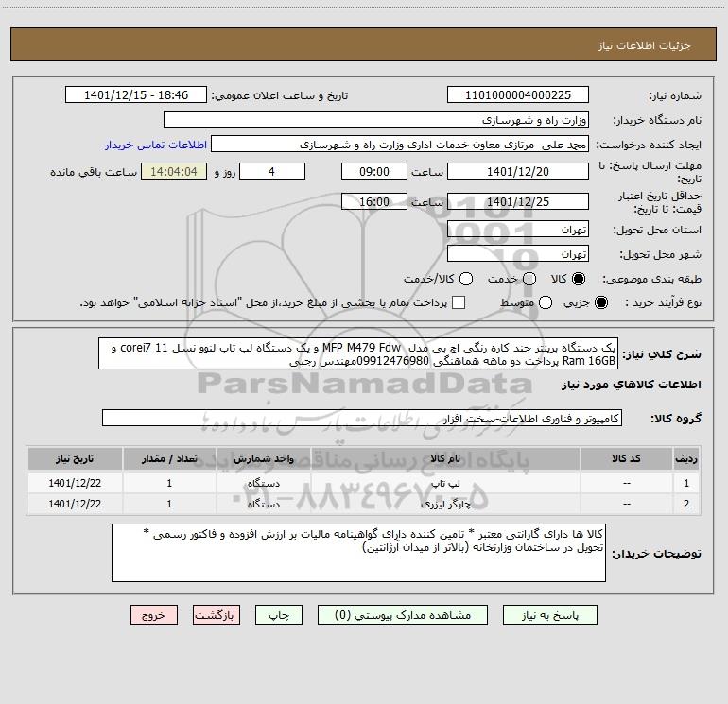Image resolution: width=728 pixels, height=704 pixels.
Task: Click the quantity cell in چاپگر لیزری row
Action: pos(169,504)
